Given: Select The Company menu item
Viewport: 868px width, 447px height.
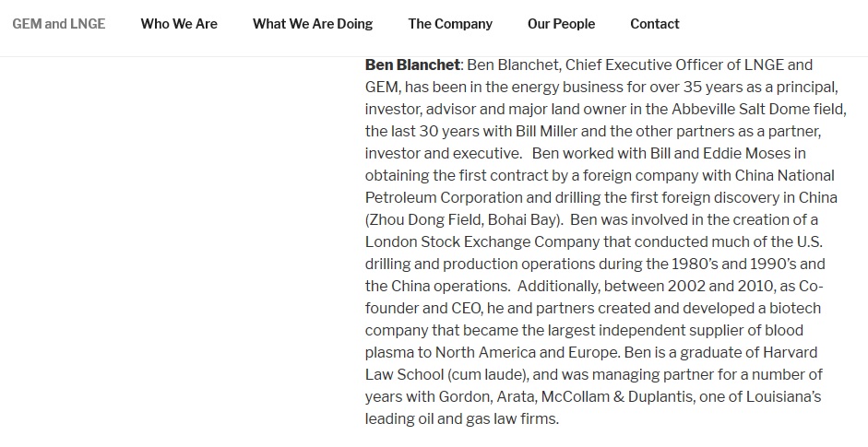Looking at the screenshot, I should click(450, 24).
